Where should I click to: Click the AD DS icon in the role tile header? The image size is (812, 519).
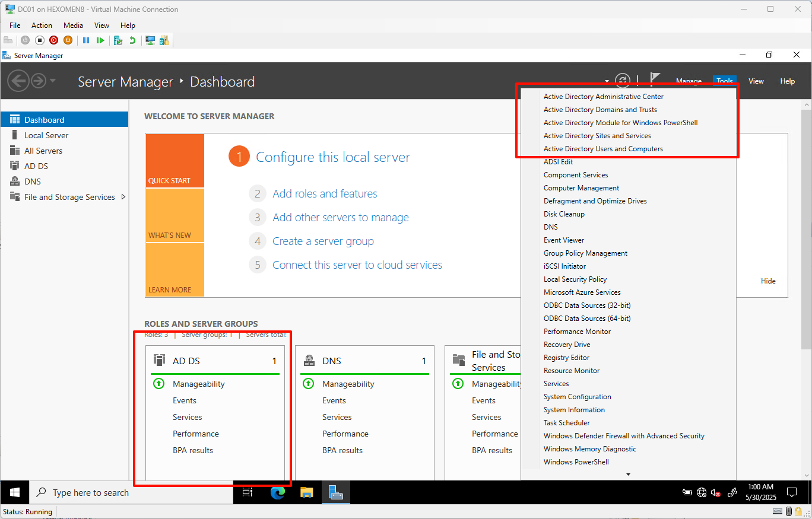[159, 360]
